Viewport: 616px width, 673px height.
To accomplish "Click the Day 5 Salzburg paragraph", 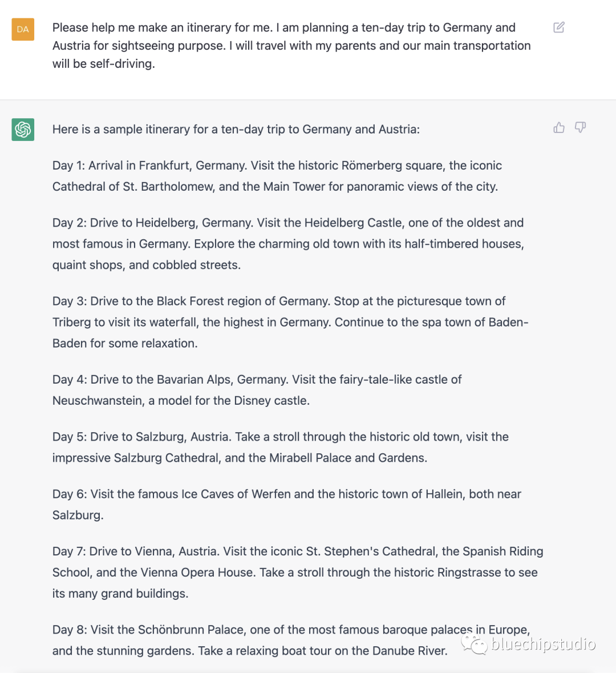I will [x=280, y=447].
